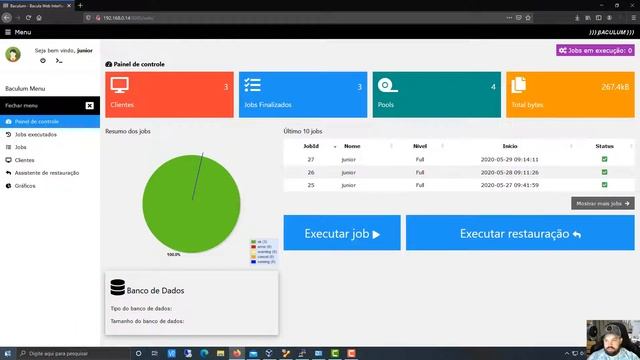
Task: Click the status icon for job 27
Action: click(x=604, y=159)
